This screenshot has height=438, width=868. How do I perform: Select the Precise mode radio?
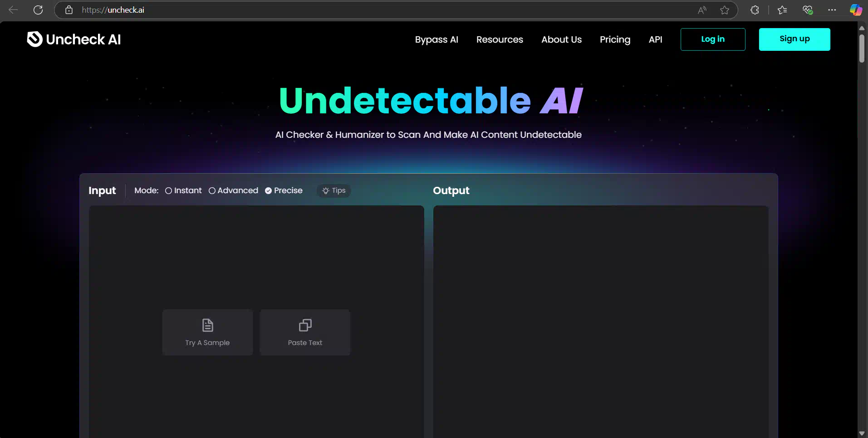[x=268, y=191]
